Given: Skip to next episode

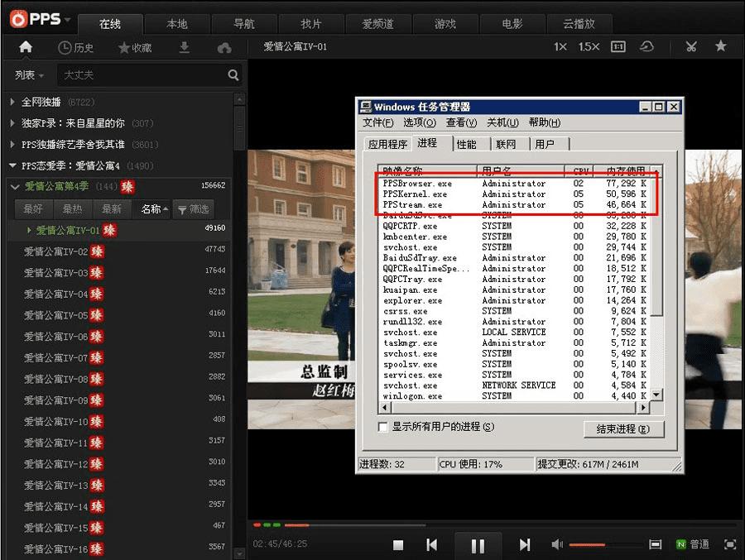Looking at the screenshot, I should click(524, 545).
